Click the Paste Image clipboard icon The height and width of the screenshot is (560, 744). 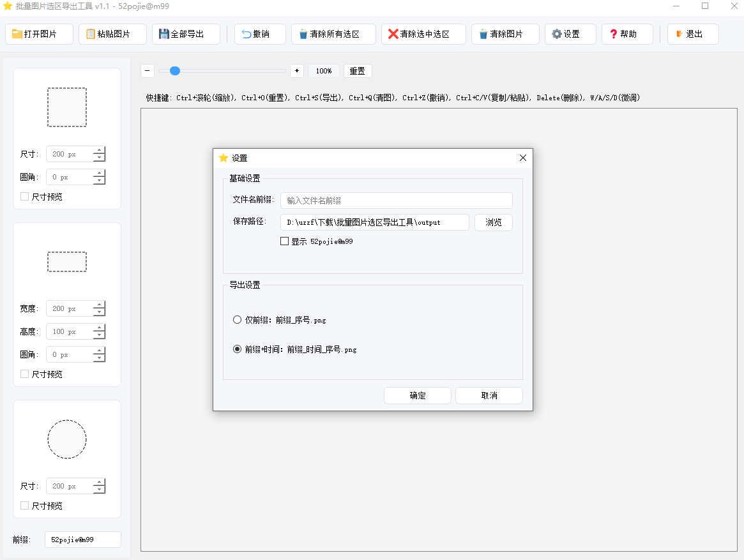click(x=91, y=34)
